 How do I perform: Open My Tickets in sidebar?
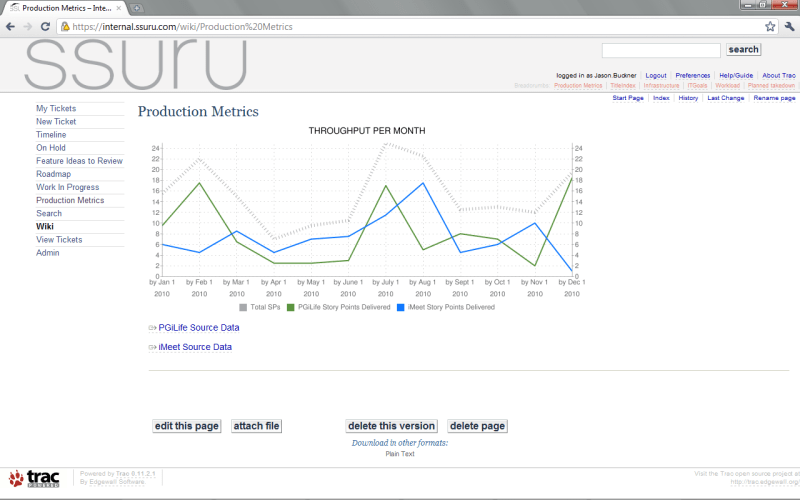click(x=56, y=108)
